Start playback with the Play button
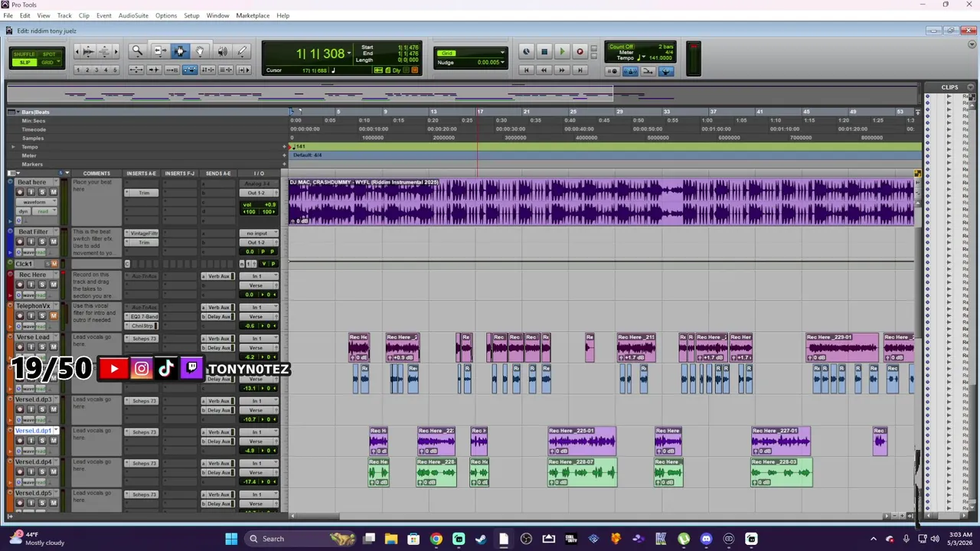The width and height of the screenshot is (980, 551). [561, 52]
